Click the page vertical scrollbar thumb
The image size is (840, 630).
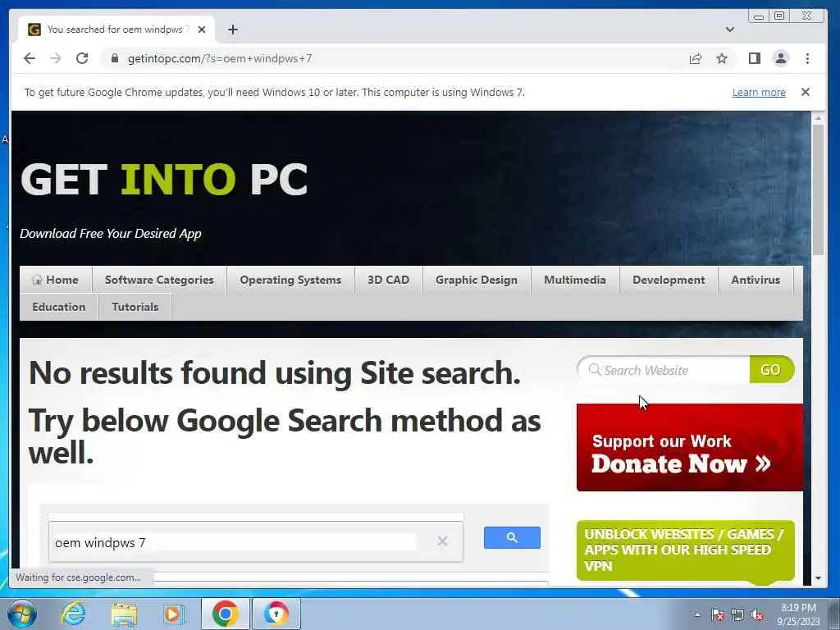coord(818,189)
